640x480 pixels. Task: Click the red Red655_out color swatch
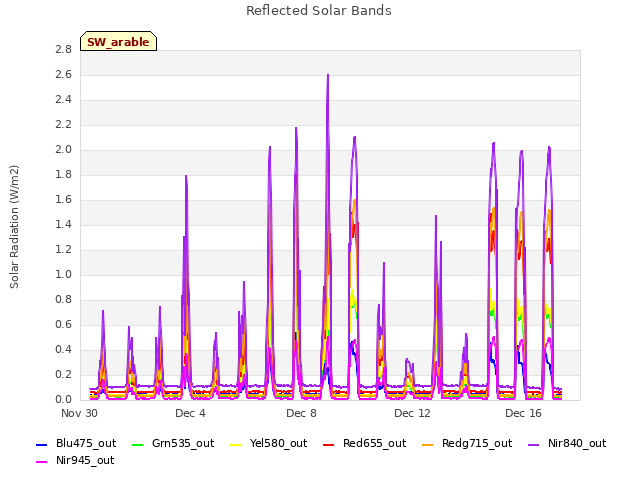pos(329,444)
